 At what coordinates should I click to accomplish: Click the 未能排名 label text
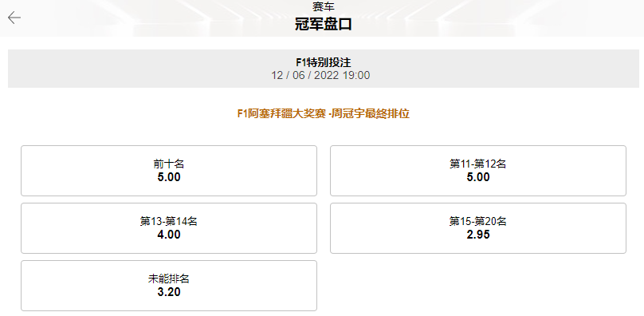tap(169, 279)
